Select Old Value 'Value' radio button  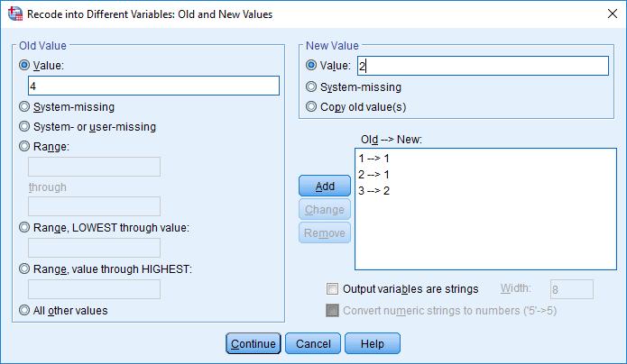[x=24, y=65]
